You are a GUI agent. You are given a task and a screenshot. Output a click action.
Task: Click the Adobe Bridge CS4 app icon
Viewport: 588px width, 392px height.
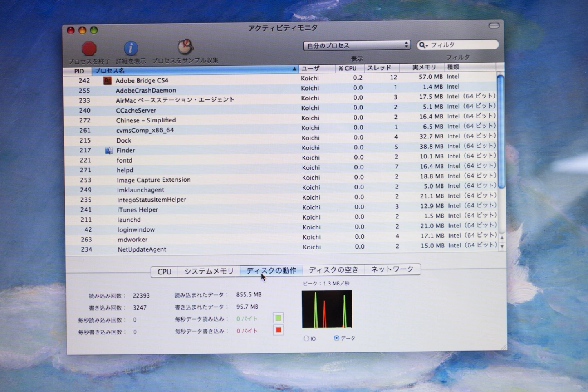click(107, 80)
